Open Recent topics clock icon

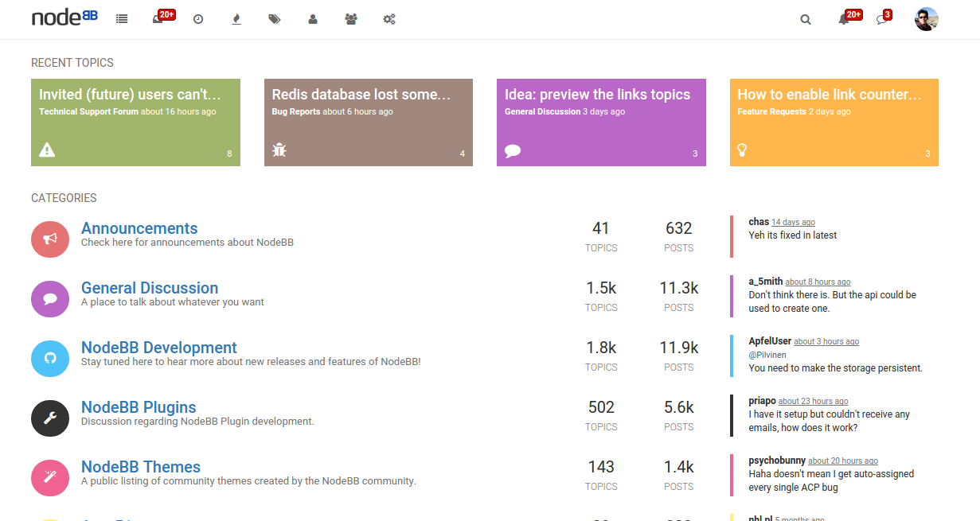click(x=198, y=19)
